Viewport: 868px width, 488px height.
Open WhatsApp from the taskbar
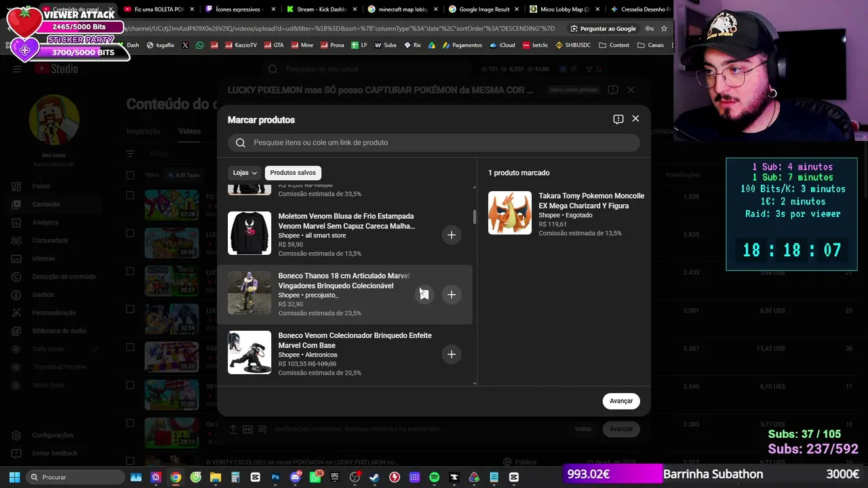point(315,477)
